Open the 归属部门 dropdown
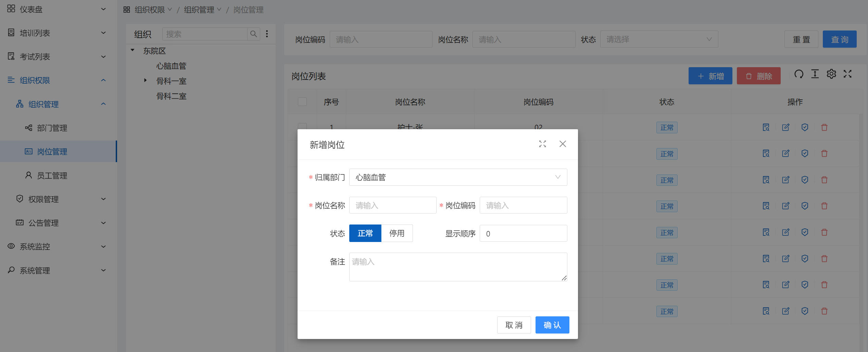This screenshot has height=352, width=868. click(x=458, y=177)
